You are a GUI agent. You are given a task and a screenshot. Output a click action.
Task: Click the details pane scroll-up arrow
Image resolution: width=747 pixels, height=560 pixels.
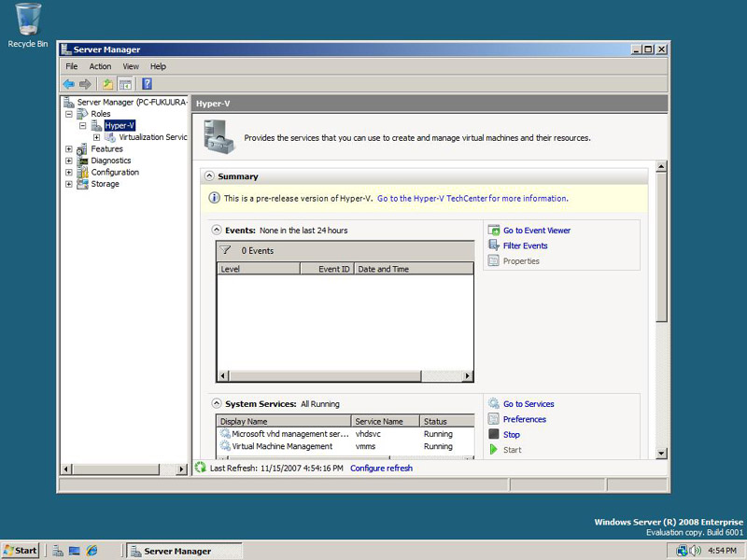661,167
